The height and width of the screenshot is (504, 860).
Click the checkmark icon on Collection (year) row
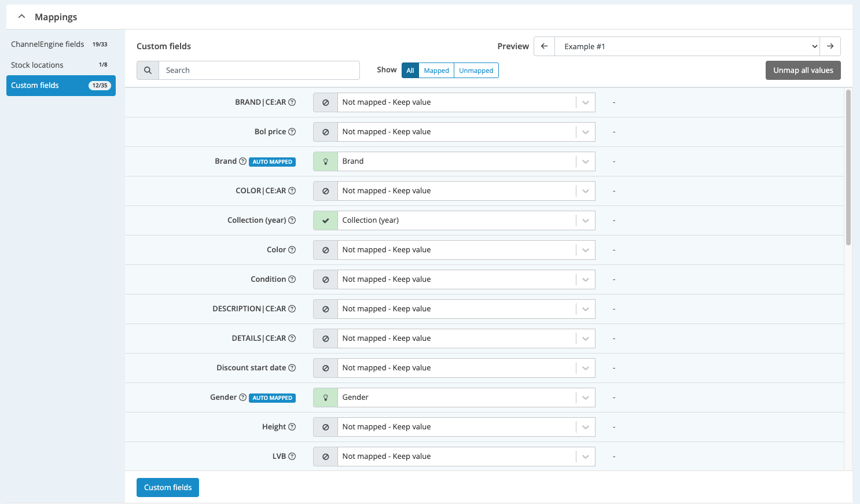click(325, 220)
